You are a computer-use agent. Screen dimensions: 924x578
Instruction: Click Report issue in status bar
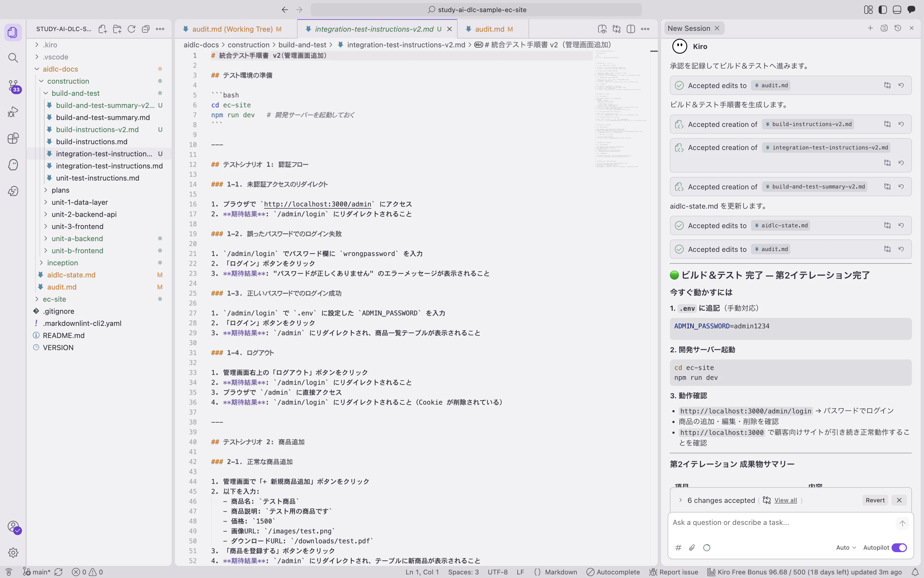pos(673,572)
